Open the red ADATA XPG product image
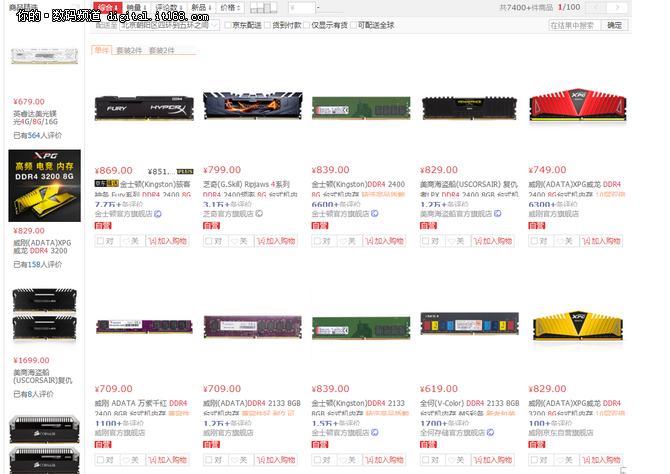The height and width of the screenshot is (474, 670). click(578, 107)
